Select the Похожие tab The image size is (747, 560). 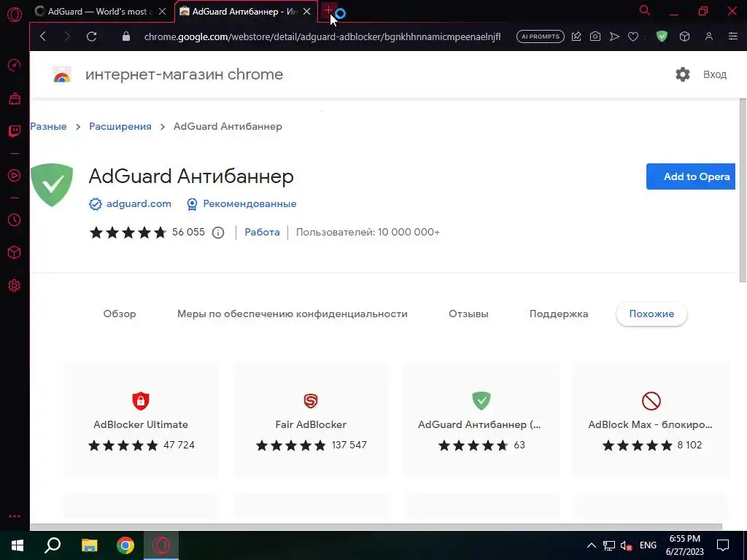pos(651,314)
